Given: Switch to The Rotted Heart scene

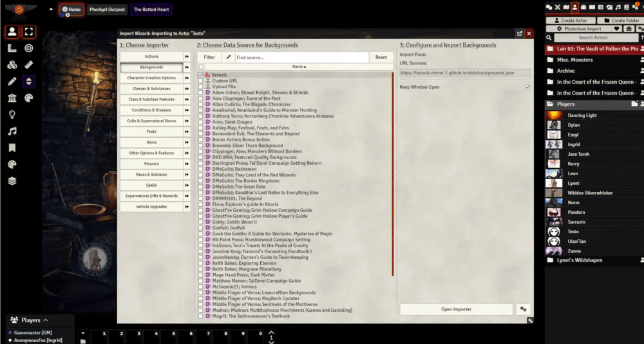Looking at the screenshot, I should [x=151, y=10].
